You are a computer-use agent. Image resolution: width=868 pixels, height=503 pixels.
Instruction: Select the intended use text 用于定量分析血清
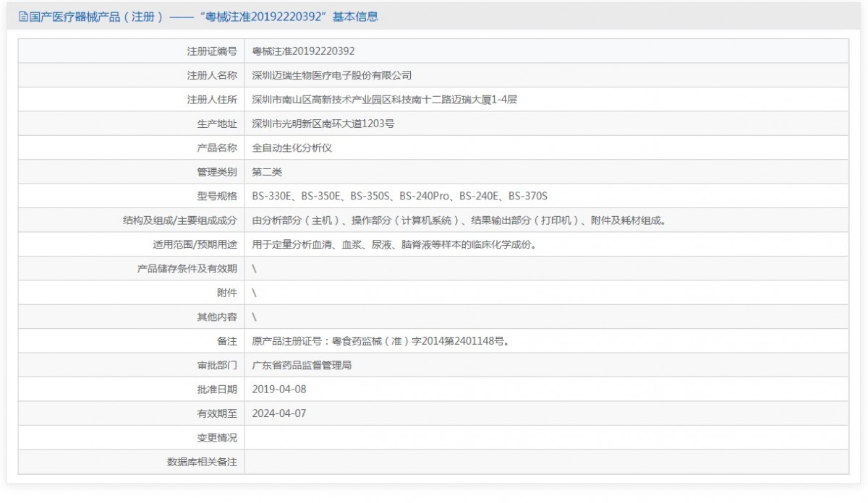click(x=394, y=244)
